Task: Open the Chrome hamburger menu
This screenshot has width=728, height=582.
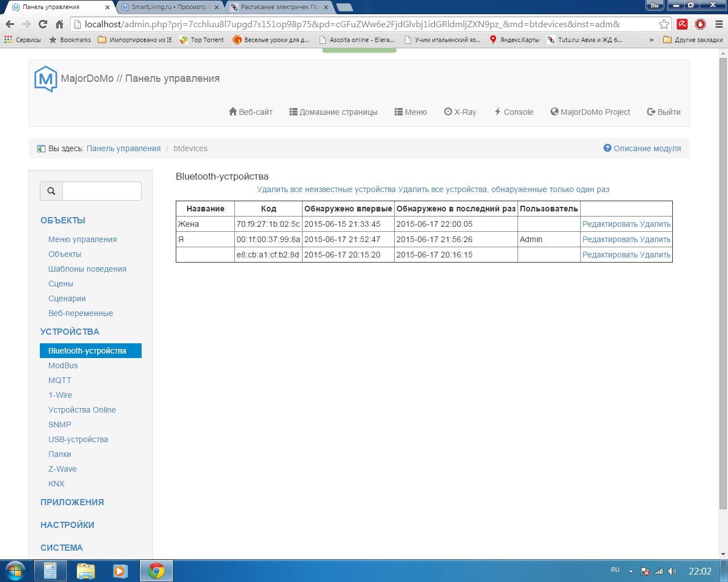Action: (x=719, y=24)
